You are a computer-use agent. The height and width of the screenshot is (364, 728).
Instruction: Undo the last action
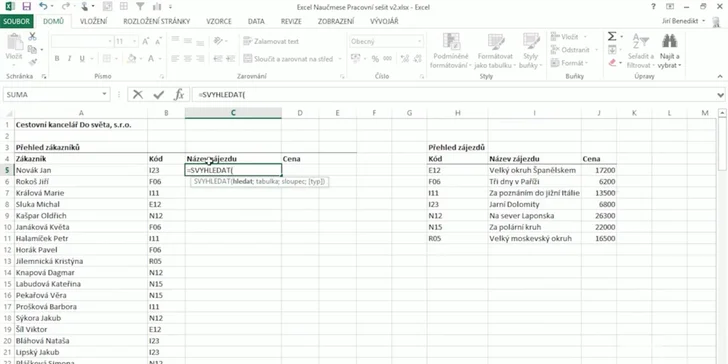(x=43, y=7)
